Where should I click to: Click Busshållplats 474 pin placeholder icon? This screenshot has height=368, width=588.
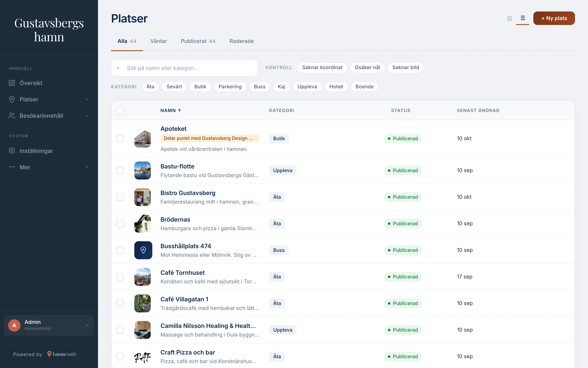(x=143, y=250)
